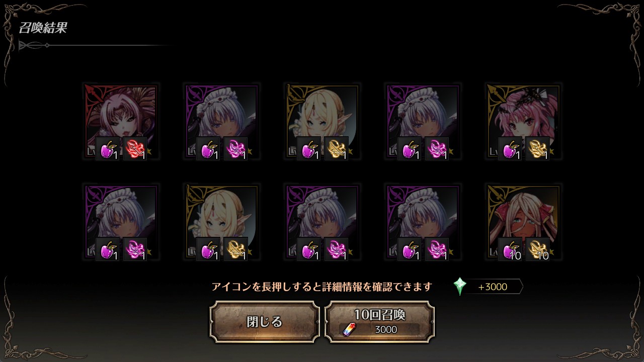Tap the purple apple with count 10

tap(510, 249)
